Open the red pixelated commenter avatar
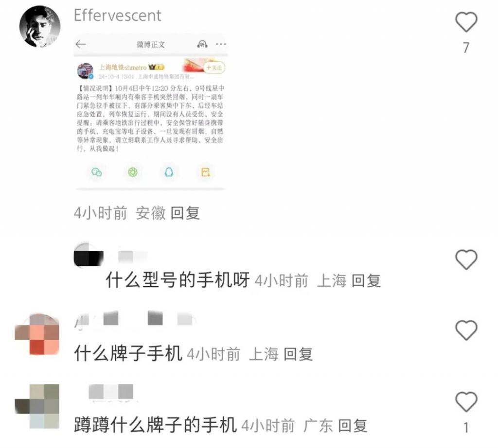498x448 pixels. click(37, 334)
